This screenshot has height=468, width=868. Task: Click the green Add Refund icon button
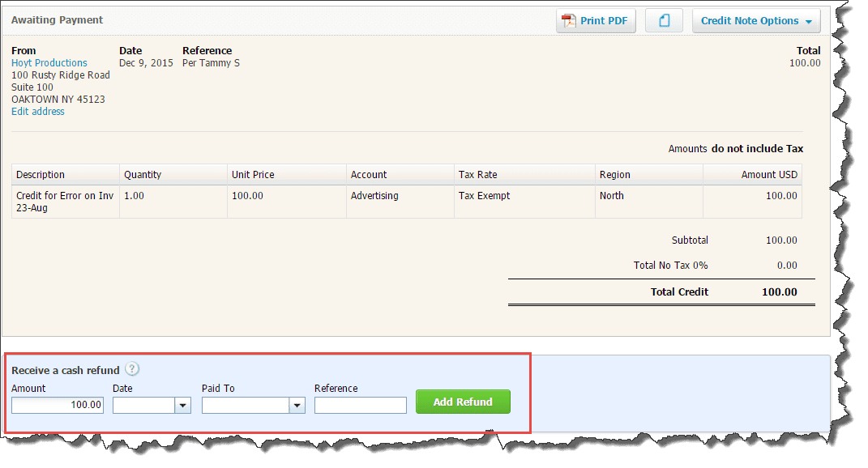point(463,402)
